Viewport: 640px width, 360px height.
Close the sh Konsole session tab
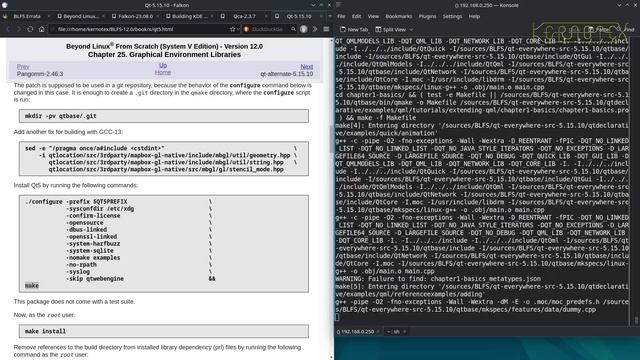(x=404, y=332)
